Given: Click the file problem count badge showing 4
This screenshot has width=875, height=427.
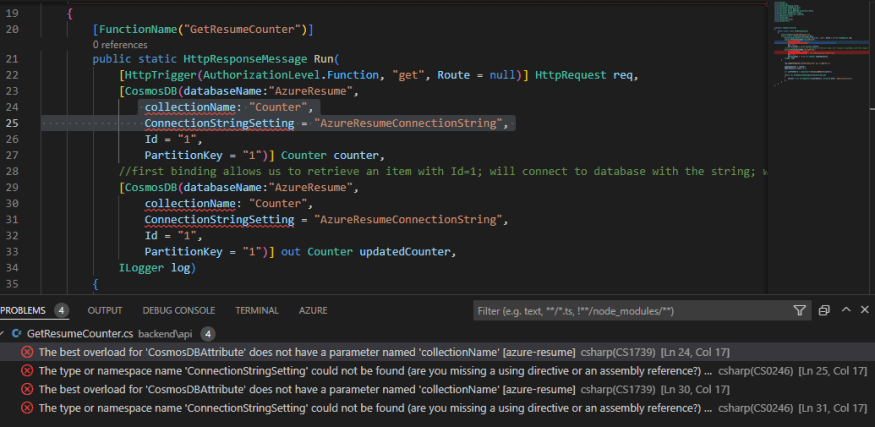Looking at the screenshot, I should point(208,334).
